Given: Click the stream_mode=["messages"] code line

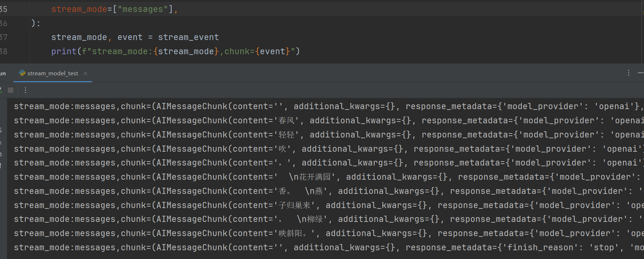Looking at the screenshot, I should tap(114, 9).
